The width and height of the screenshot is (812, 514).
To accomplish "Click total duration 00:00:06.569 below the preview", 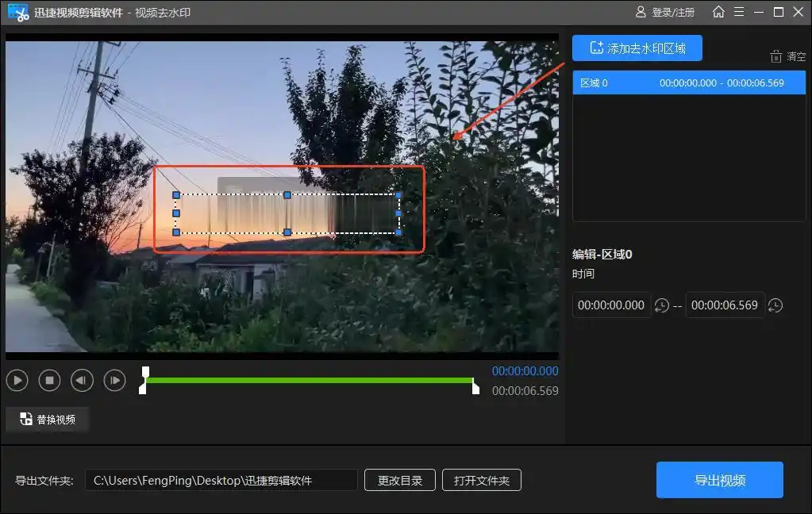I will [x=525, y=391].
